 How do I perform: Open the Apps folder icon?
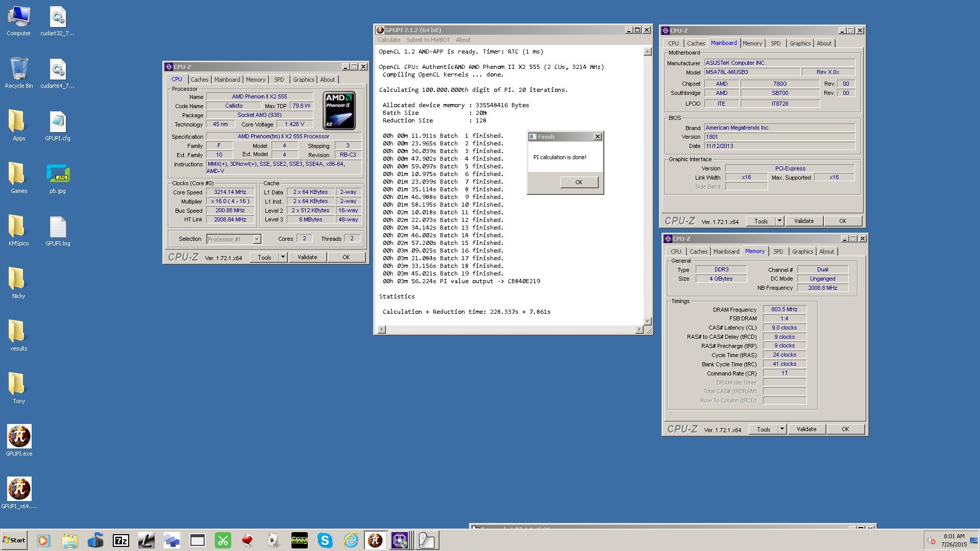click(x=19, y=127)
